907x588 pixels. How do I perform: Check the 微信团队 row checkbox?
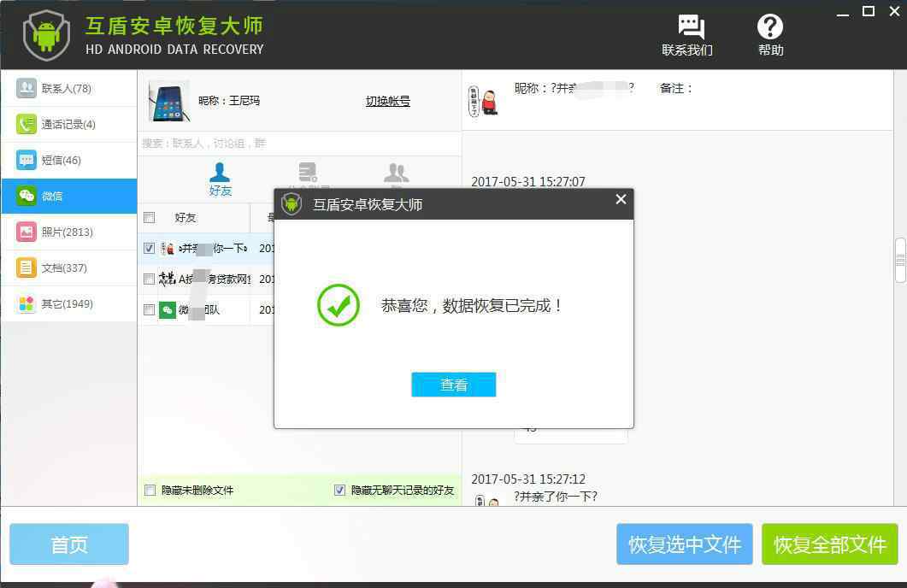point(150,310)
